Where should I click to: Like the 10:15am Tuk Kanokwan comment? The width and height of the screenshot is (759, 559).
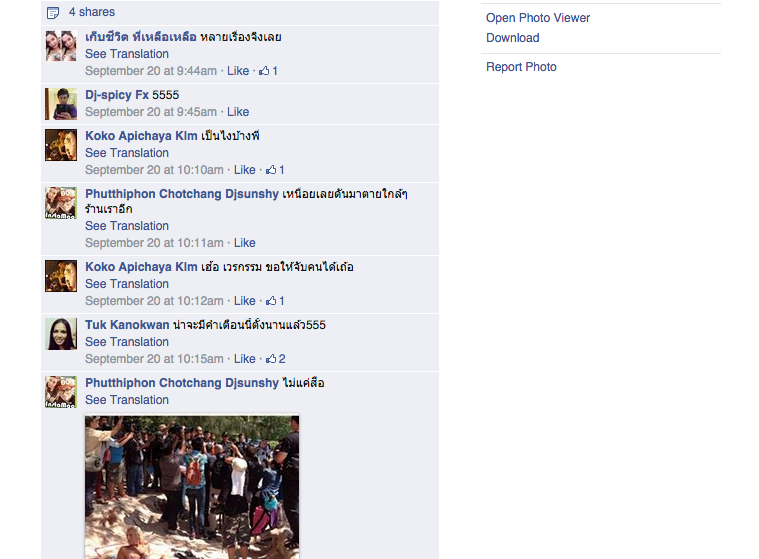(245, 359)
